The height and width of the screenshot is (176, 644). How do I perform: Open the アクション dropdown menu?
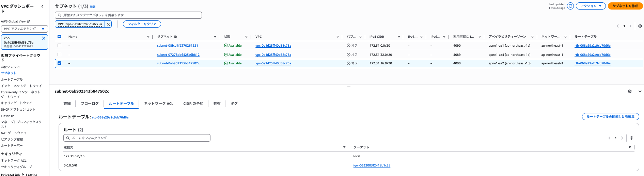[591, 6]
